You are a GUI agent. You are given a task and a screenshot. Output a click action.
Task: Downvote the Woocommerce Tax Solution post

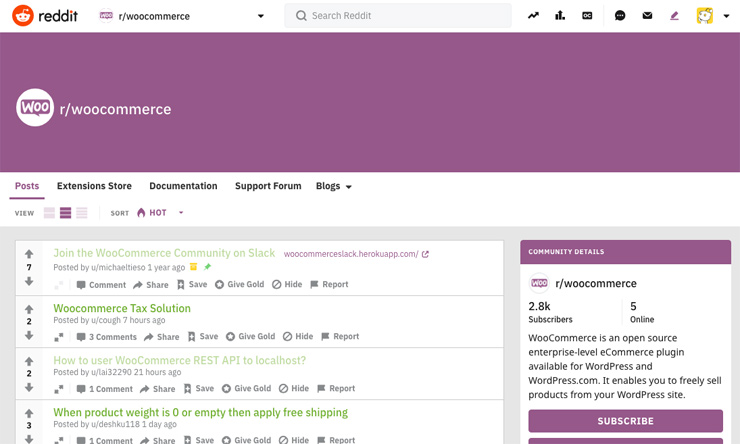coord(29,335)
